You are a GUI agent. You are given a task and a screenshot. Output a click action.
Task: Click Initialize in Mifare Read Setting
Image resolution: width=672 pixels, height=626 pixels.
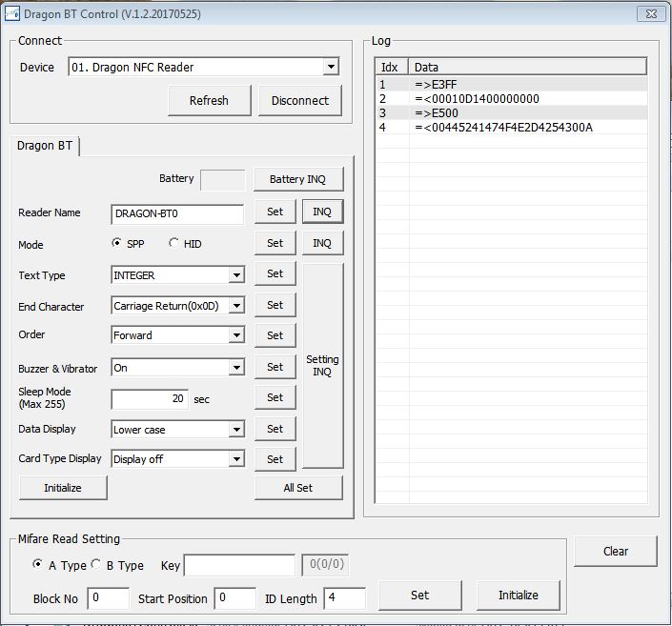tap(519, 596)
